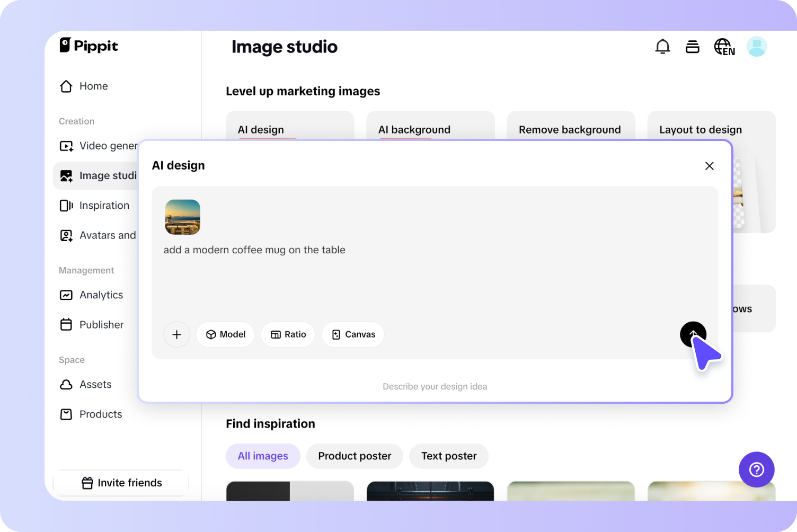
Task: Select the All images filter
Action: click(x=263, y=456)
